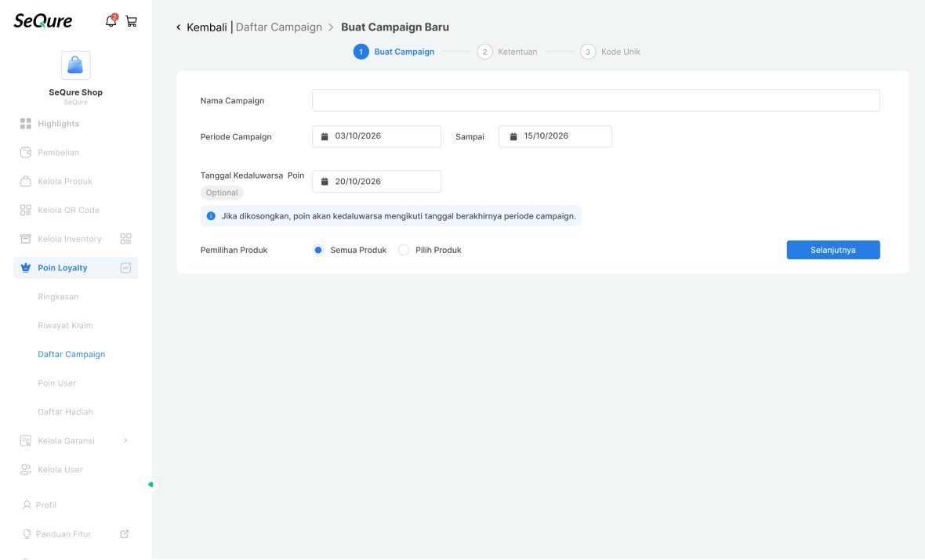Select the Pilih Produk radio button
Viewport: 925px width, 560px height.
(404, 250)
